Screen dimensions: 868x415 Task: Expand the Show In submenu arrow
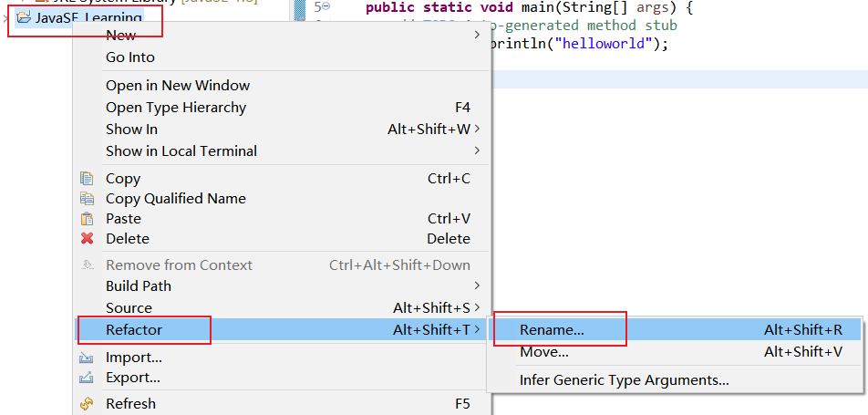[477, 130]
